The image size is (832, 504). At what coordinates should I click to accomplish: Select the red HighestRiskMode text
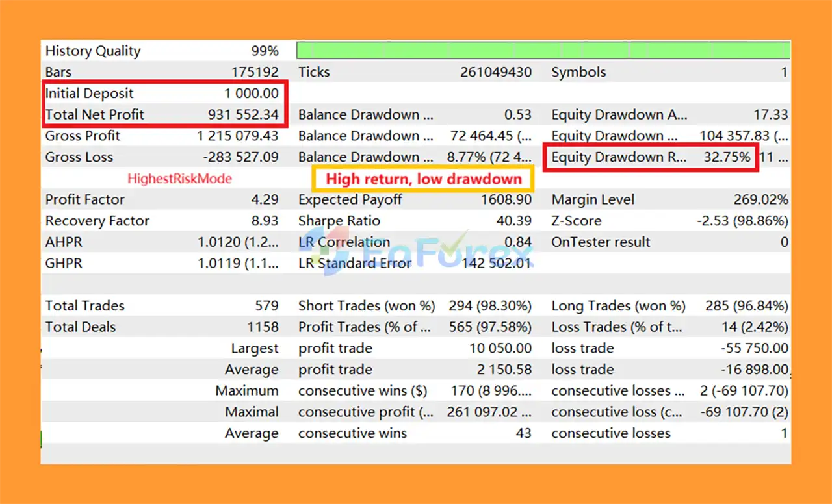click(179, 179)
